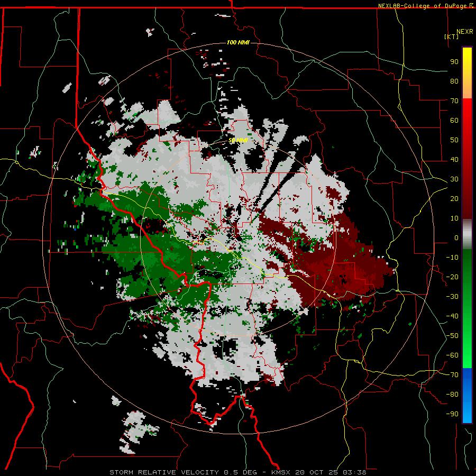Viewport: 476px width, 476px height.
Task: Click the 20 value on the velocity scale
Action: (454, 198)
